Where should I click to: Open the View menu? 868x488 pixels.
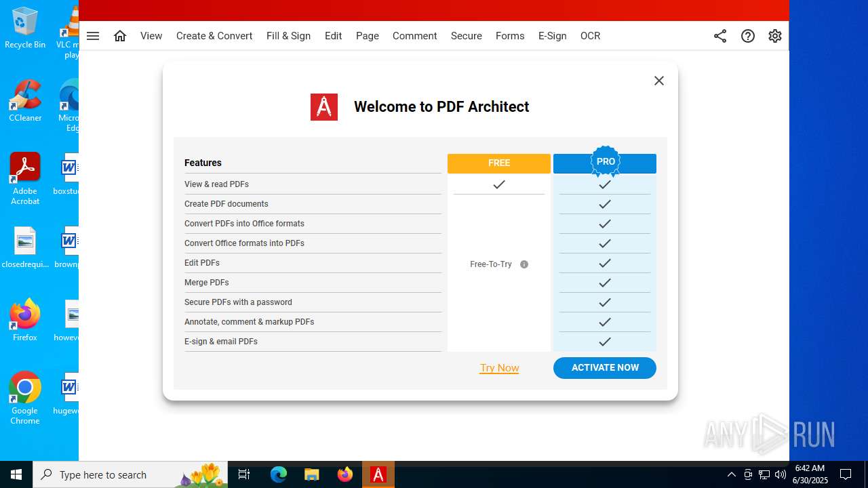pyautogui.click(x=151, y=36)
